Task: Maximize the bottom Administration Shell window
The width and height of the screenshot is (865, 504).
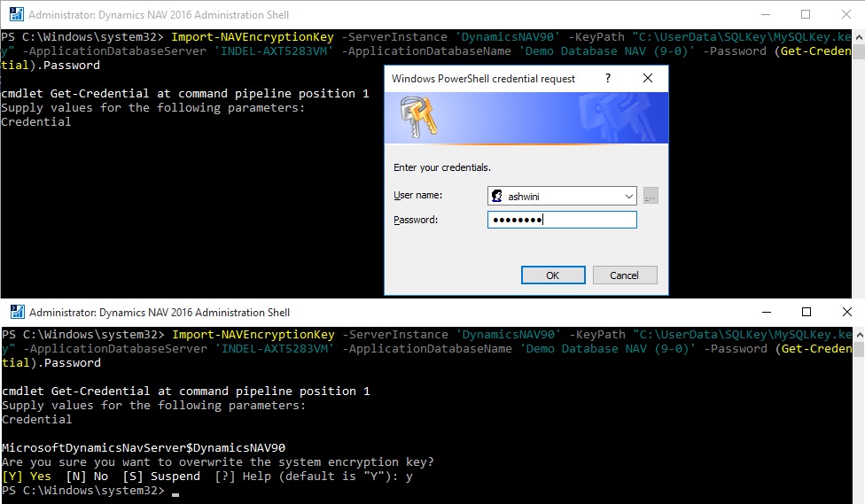Action: pyautogui.click(x=806, y=312)
